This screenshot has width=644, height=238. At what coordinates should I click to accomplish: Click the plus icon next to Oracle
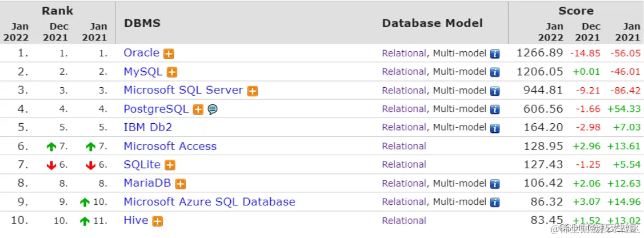[169, 54]
